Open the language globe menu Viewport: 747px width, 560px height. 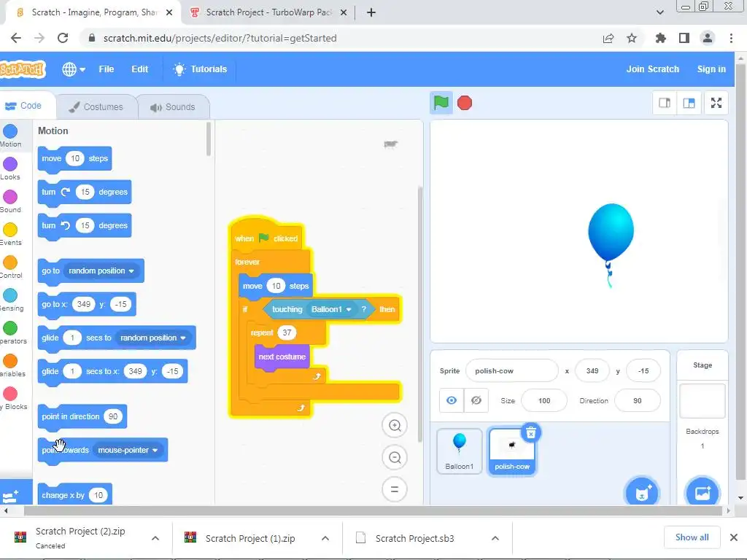74,69
